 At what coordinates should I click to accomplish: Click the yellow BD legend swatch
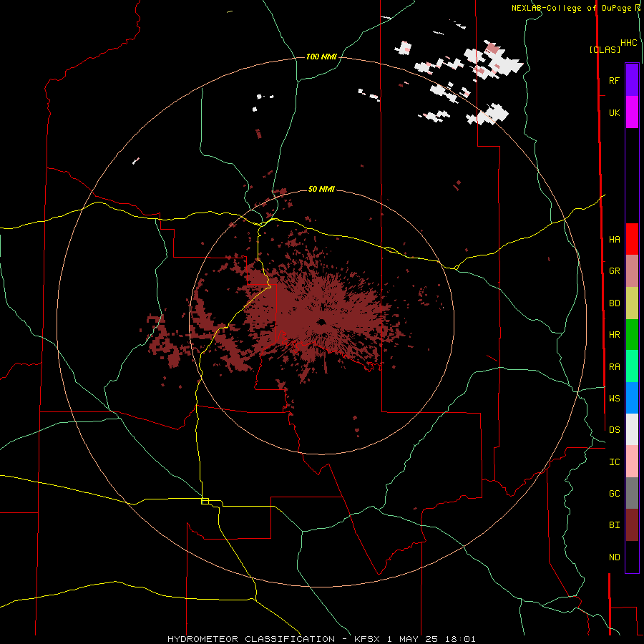pyautogui.click(x=632, y=303)
